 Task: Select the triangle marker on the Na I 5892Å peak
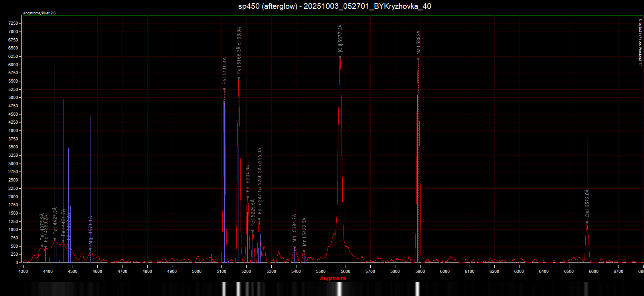click(x=418, y=59)
